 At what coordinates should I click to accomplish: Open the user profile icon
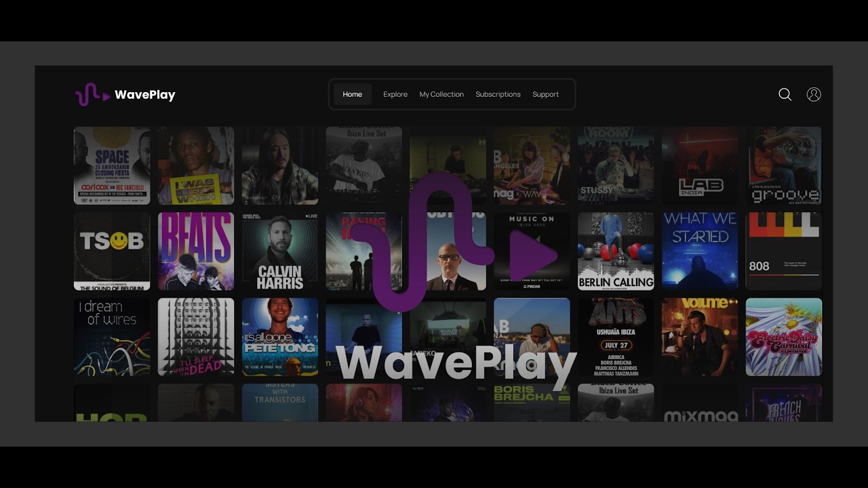pos(814,94)
